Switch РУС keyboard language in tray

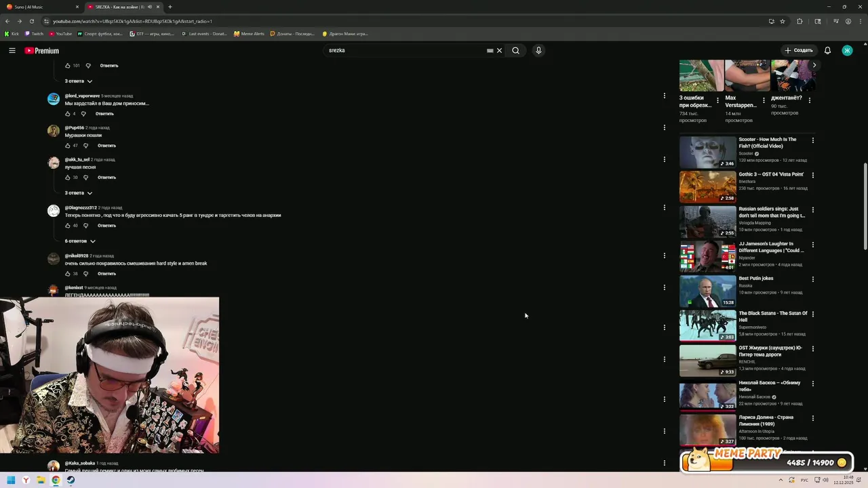pos(804,480)
